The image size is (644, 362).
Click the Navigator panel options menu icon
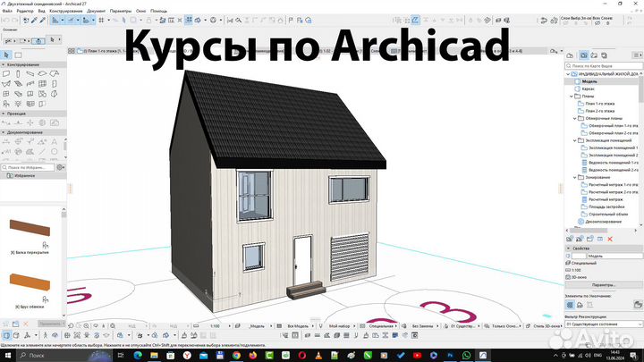point(638,55)
